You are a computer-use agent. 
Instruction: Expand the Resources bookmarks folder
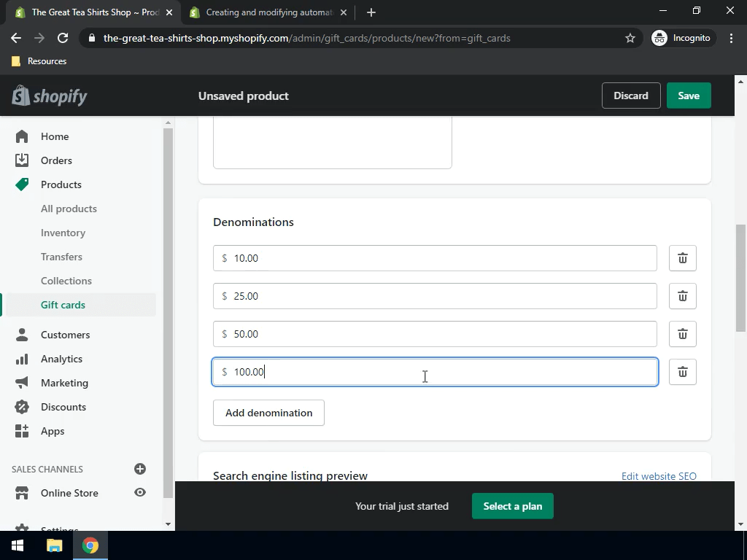(38, 61)
